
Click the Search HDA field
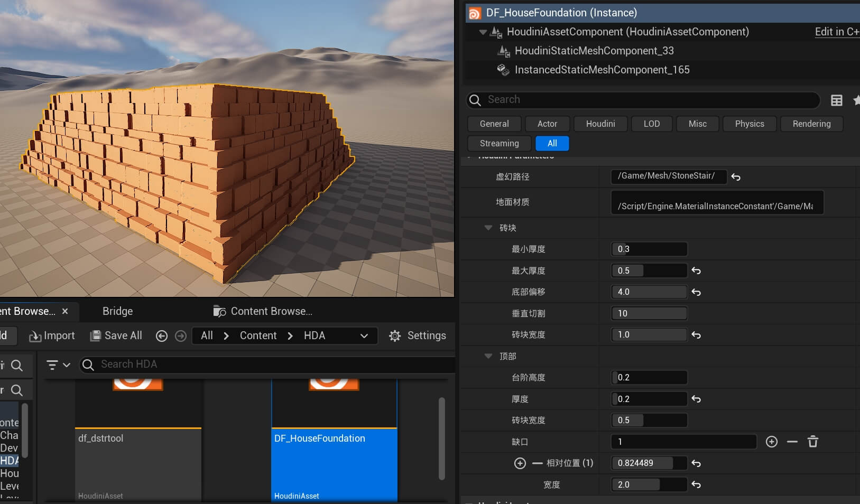click(x=267, y=365)
